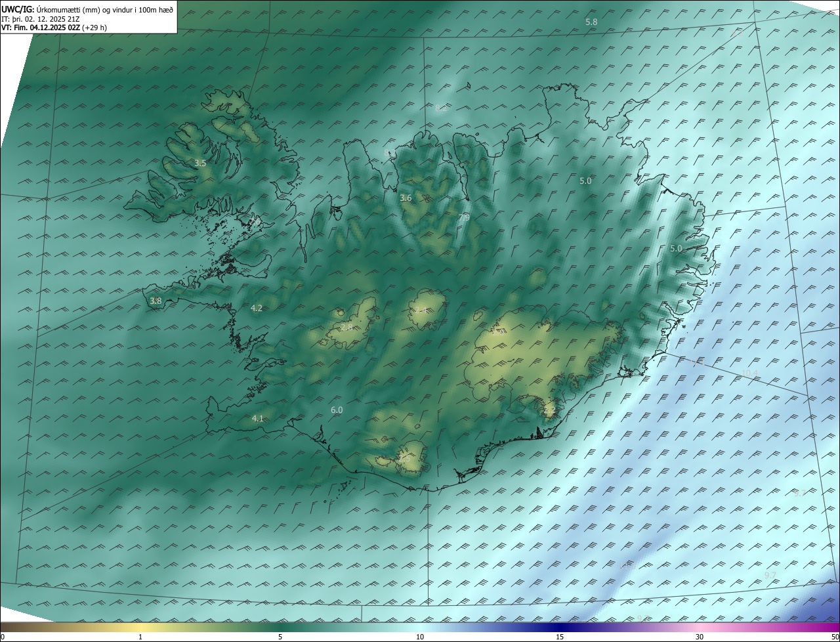Click the '30' tick on the colour scale
Screen dimensions: 840x642
tap(700, 637)
